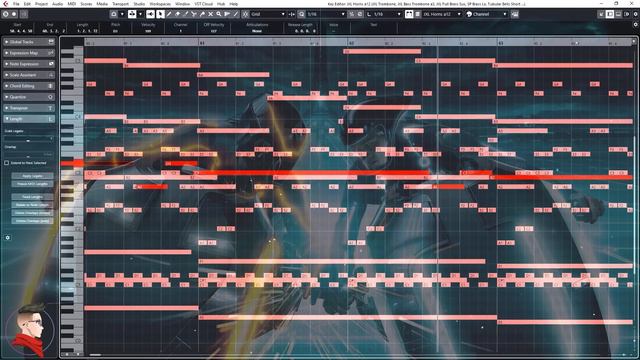Select the Split tool
Viewport: 640px width, 360px height.
pos(193,14)
